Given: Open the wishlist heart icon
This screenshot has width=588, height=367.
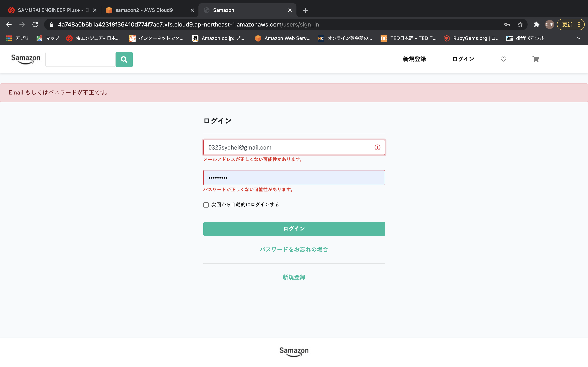Looking at the screenshot, I should [503, 59].
